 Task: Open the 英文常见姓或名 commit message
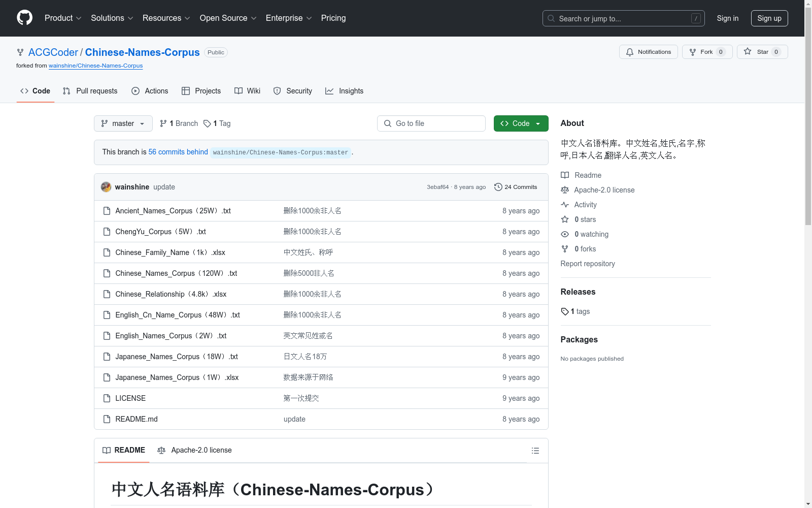click(x=308, y=336)
